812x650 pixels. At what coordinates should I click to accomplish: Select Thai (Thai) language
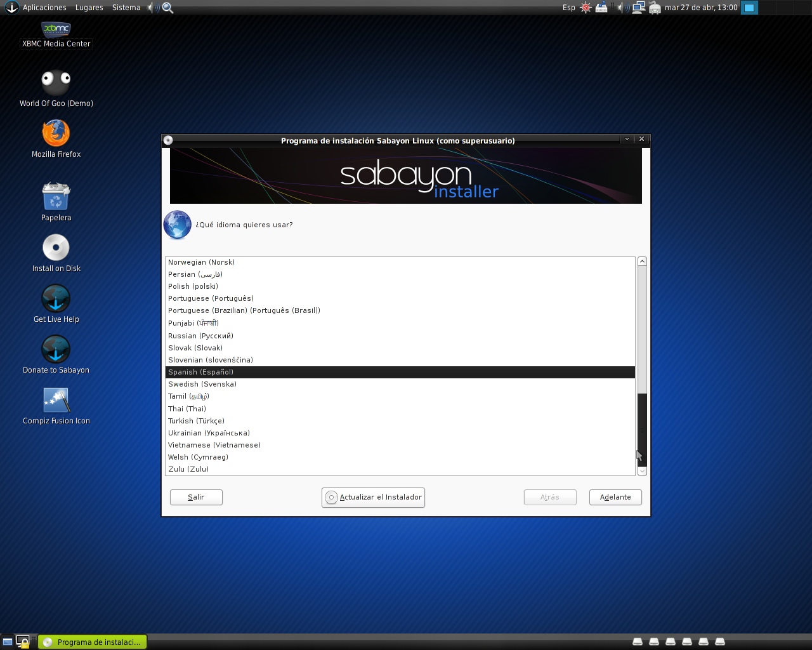click(x=400, y=409)
